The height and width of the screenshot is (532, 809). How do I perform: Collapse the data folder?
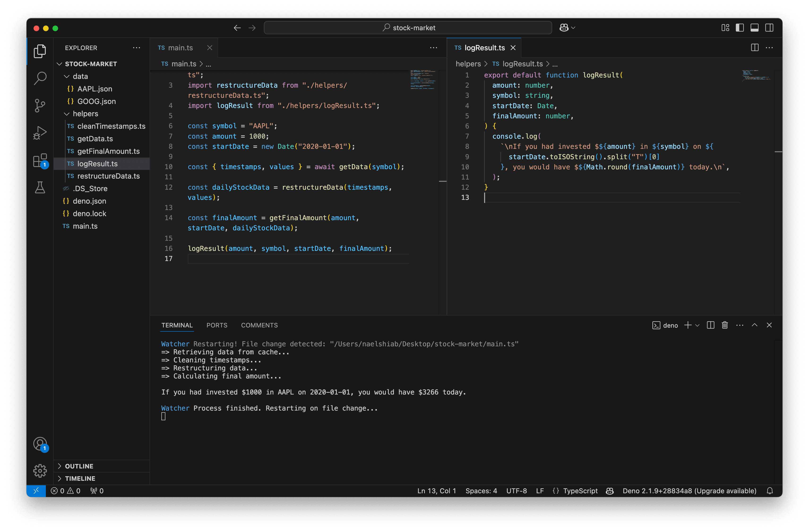(102, 77)
